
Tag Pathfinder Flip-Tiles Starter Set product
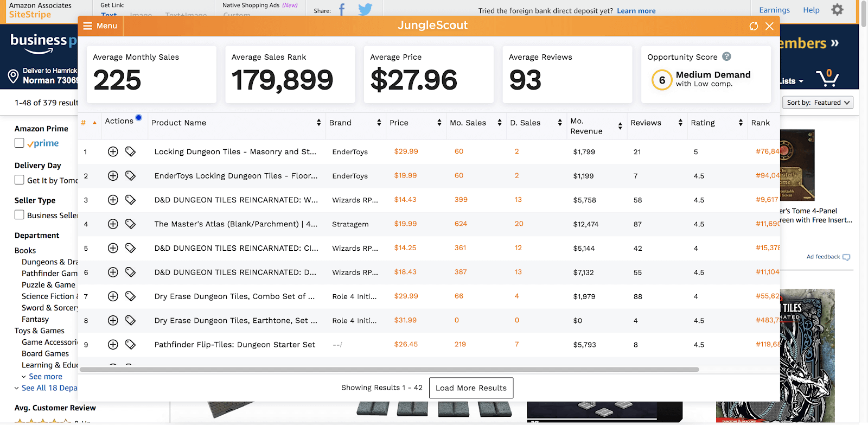tap(130, 345)
